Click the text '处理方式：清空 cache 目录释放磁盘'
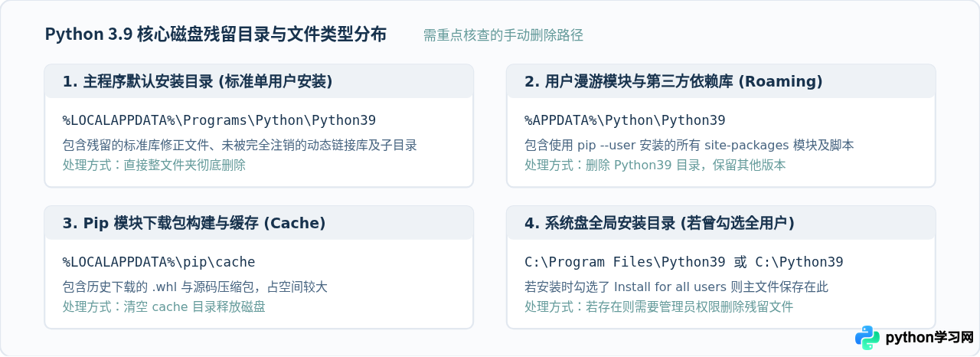Viewport: 980px width, 357px height. (x=164, y=306)
